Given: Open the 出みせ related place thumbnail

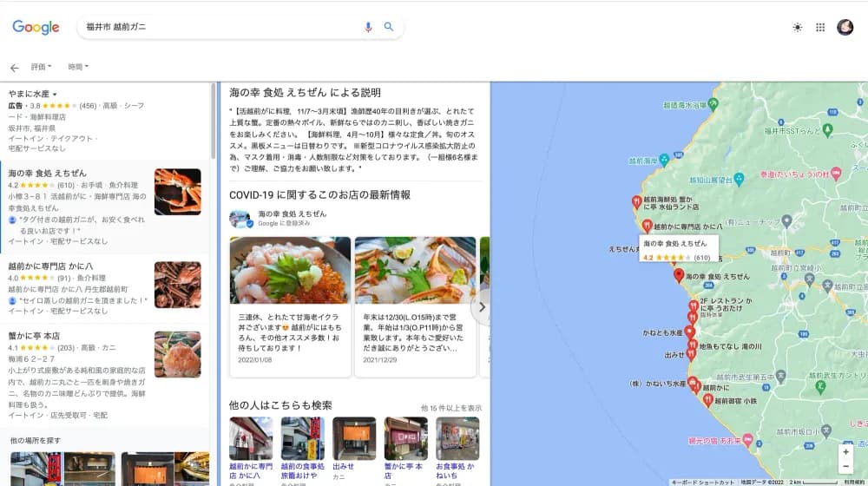Looking at the screenshot, I should 354,439.
